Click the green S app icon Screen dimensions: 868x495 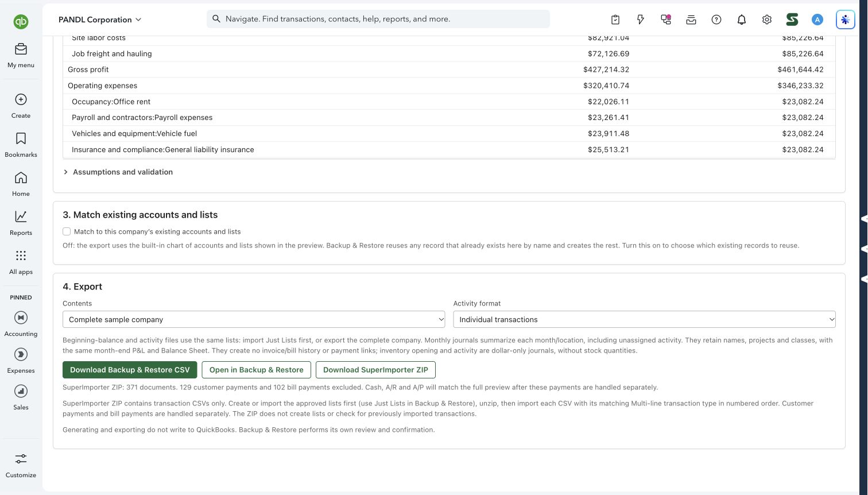(x=792, y=20)
